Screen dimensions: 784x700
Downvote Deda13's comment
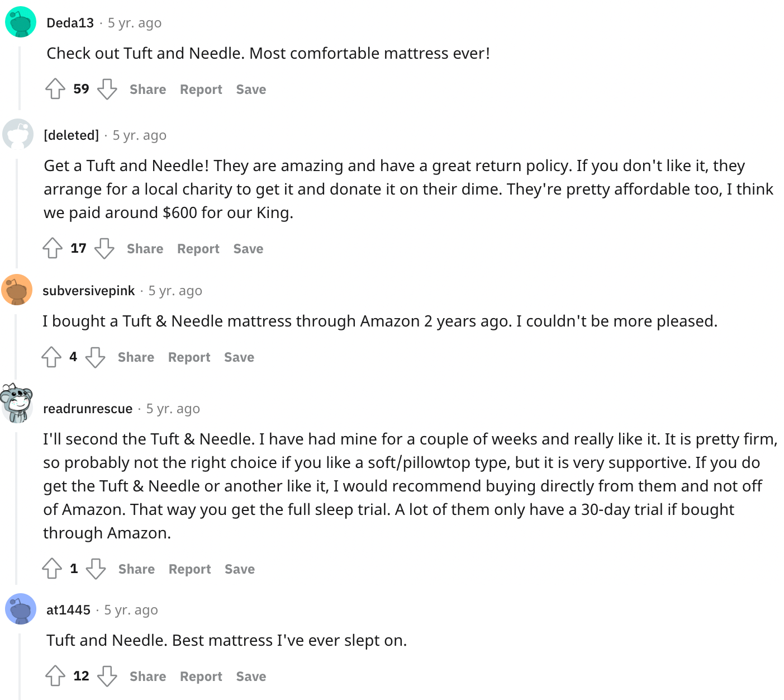tap(107, 89)
